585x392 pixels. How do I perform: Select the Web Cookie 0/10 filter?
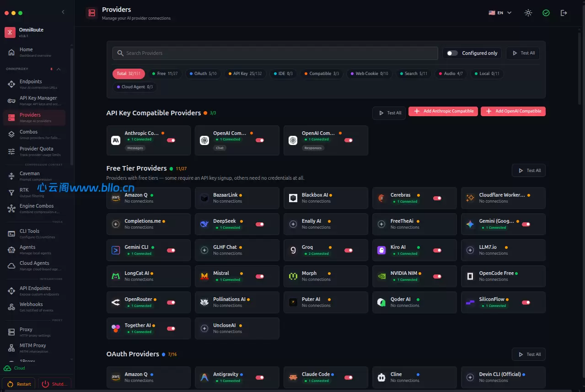click(369, 73)
